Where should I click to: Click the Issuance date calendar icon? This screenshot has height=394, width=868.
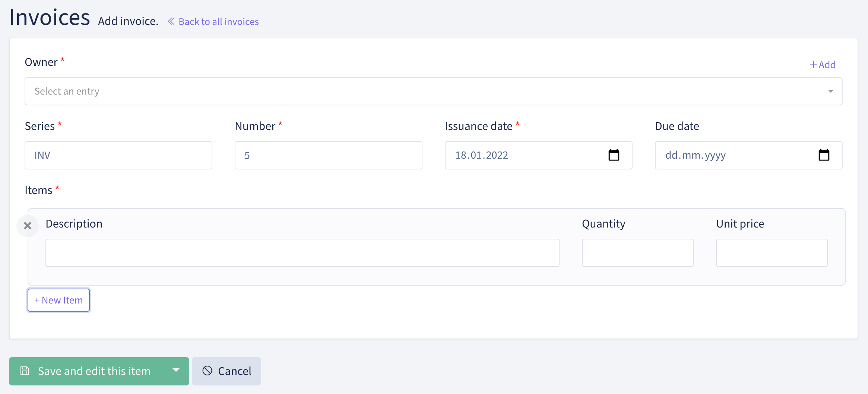click(x=614, y=155)
